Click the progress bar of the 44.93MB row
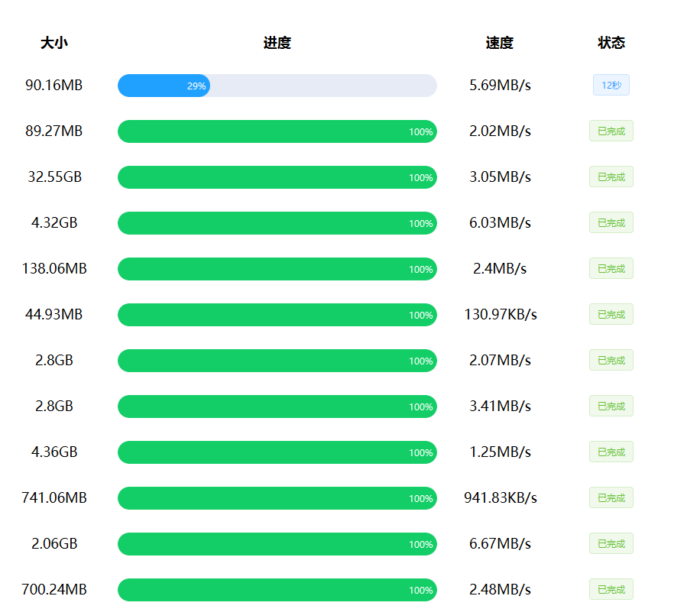700x609 pixels. pyautogui.click(x=277, y=315)
